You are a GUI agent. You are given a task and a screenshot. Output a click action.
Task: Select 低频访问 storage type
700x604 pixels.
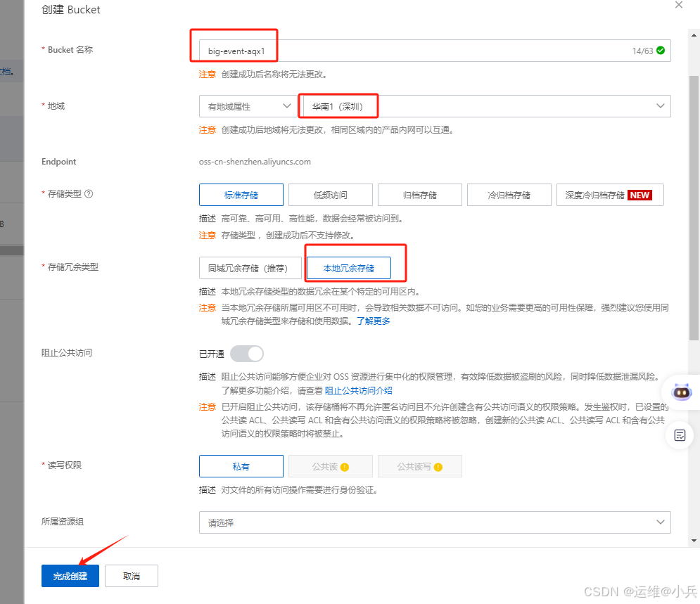click(331, 195)
